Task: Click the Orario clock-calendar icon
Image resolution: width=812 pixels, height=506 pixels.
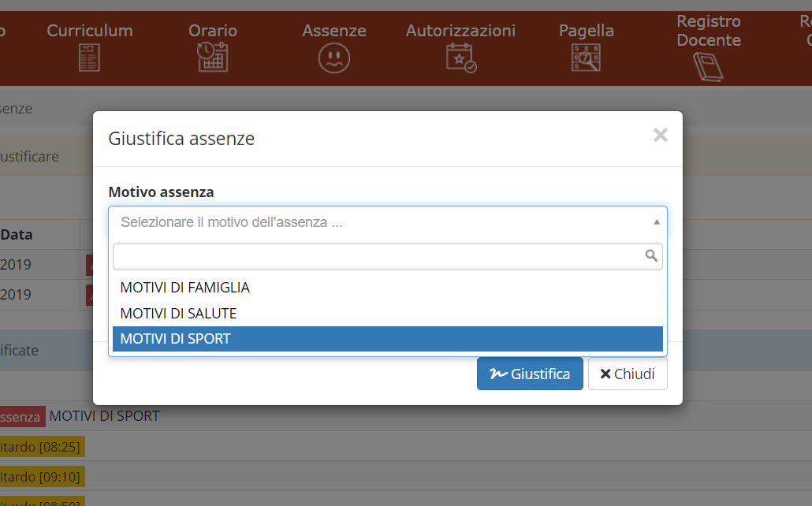Action: coord(212,58)
